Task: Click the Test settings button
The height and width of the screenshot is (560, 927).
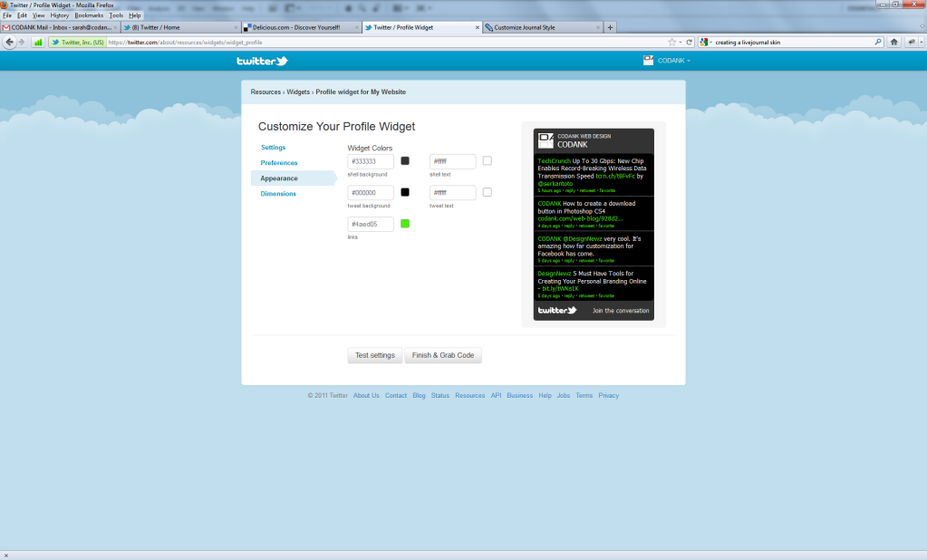Action: 375,355
